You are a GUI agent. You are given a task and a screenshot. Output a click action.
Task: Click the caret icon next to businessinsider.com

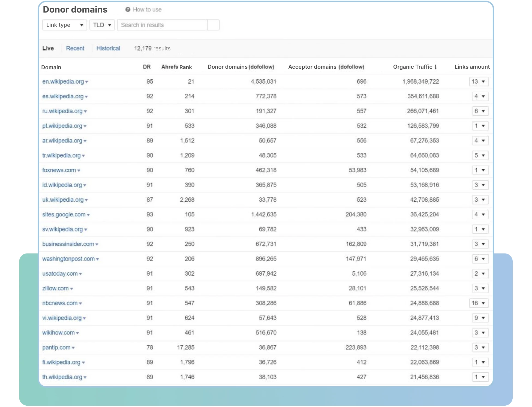click(x=97, y=244)
